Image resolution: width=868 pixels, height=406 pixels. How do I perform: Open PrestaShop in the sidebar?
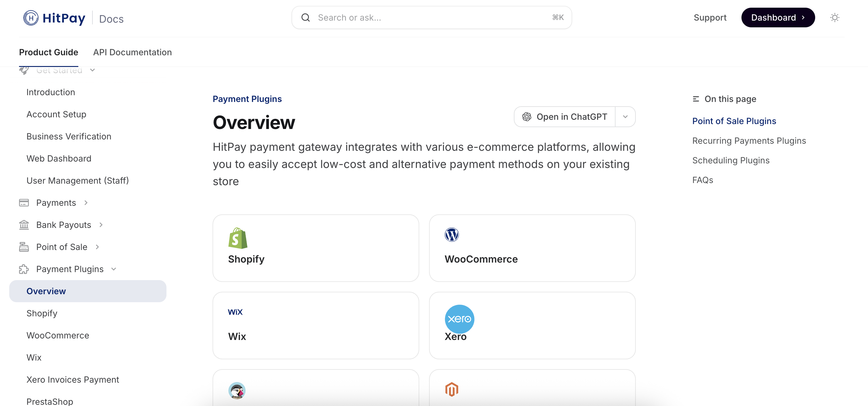pos(50,402)
